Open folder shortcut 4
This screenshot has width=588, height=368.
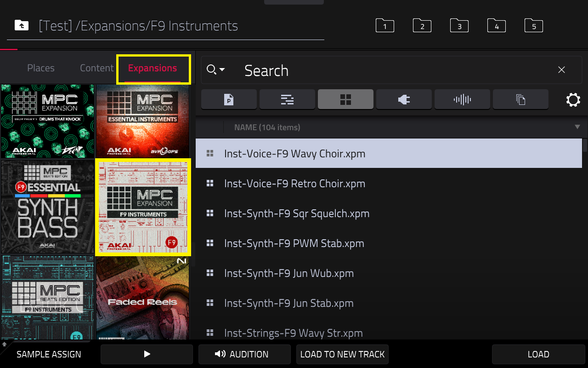[x=497, y=26]
